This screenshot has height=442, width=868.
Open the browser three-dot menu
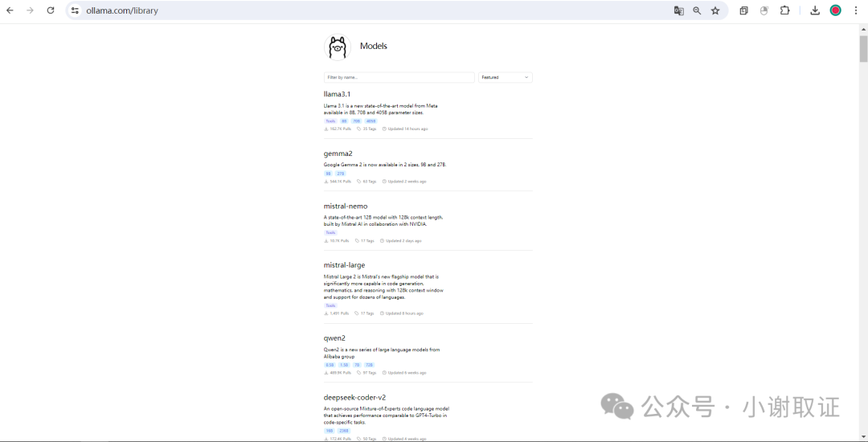[856, 10]
